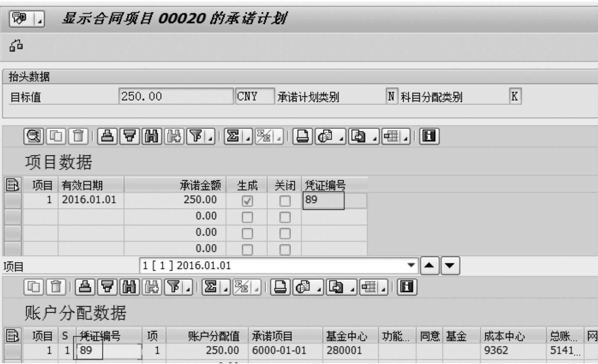Viewport: 598px width, 364px height.
Task: Click Sort Descending icon in 账户分配数据 toolbar
Action: (107, 287)
